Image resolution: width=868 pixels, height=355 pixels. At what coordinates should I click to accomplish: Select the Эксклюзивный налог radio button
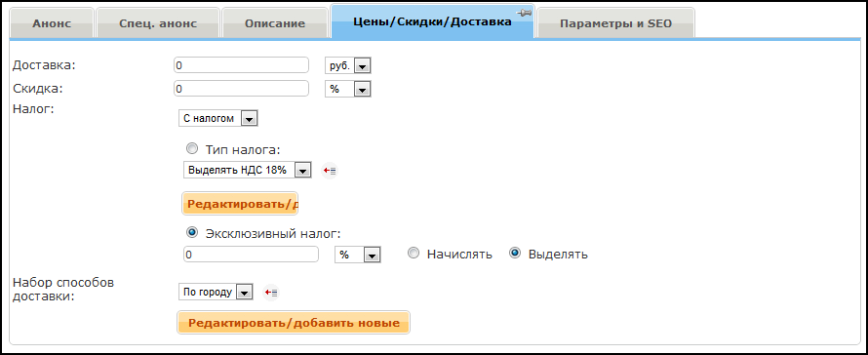click(x=191, y=233)
